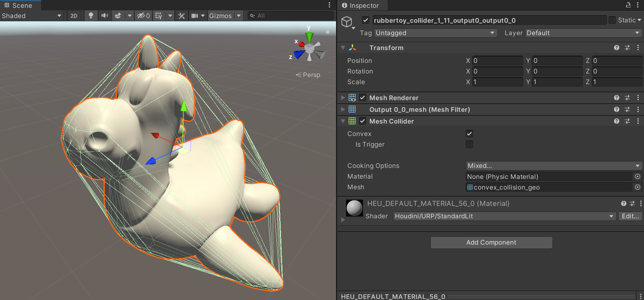The width and height of the screenshot is (644, 300).
Task: Click the Add Component button
Action: [x=491, y=242]
